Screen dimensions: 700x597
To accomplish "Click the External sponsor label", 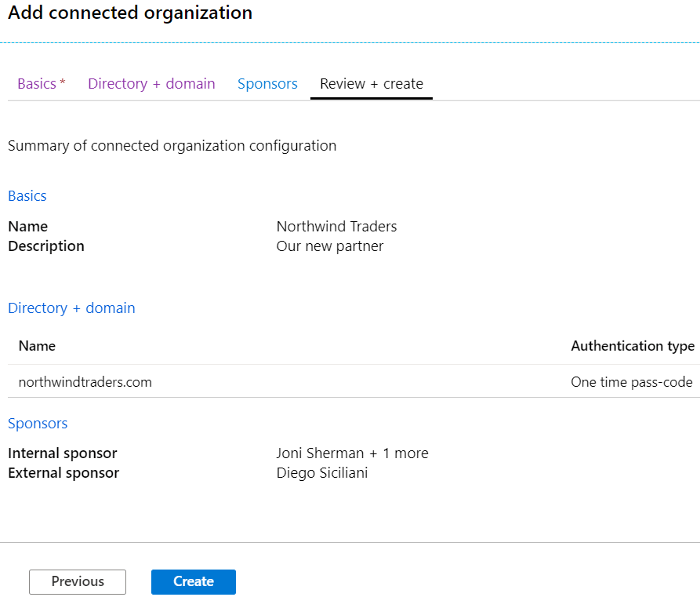I will pyautogui.click(x=63, y=473).
